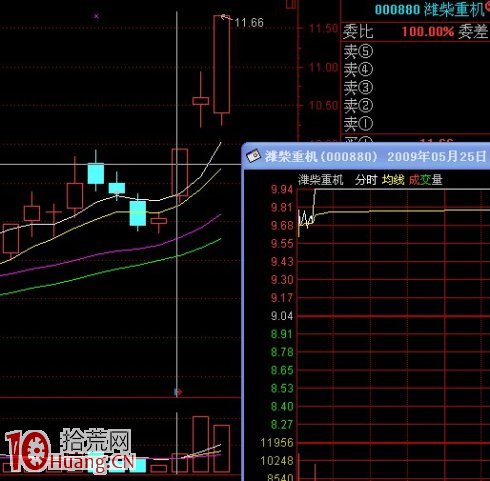The image size is (490, 481).
Task: Click the small marker at crosshair bottom
Action: [x=178, y=392]
